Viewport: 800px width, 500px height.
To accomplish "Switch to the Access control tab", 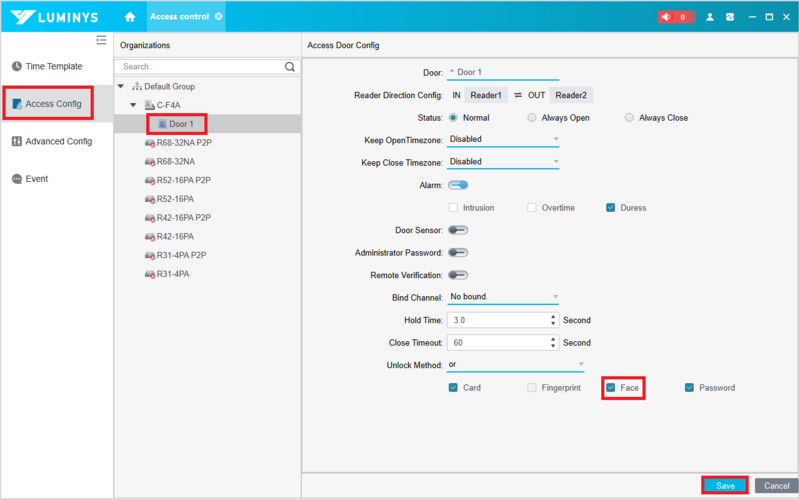I will 180,16.
